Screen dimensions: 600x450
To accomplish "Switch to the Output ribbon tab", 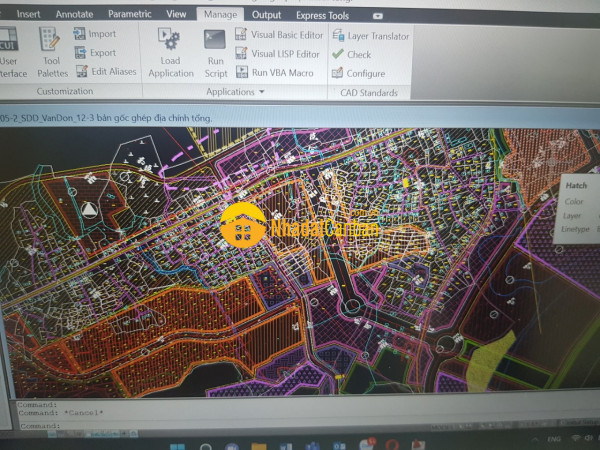I will [x=266, y=15].
